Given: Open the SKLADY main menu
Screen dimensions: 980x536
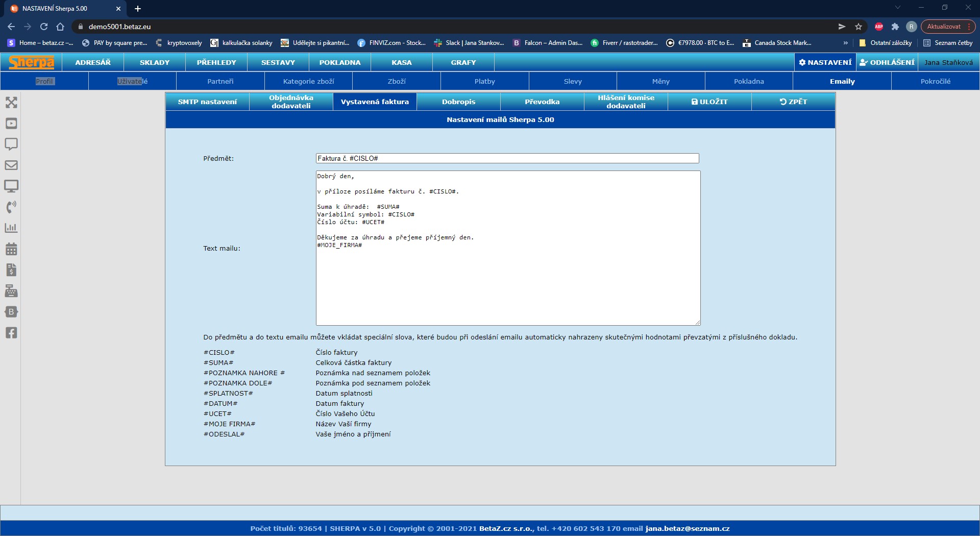Looking at the screenshot, I should pyautogui.click(x=155, y=62).
